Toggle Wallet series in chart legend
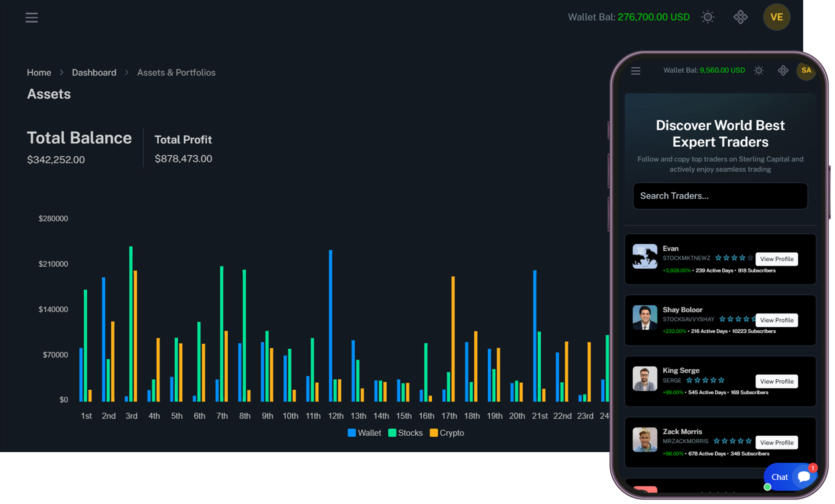Viewport: 835px width, 504px height. coord(364,433)
